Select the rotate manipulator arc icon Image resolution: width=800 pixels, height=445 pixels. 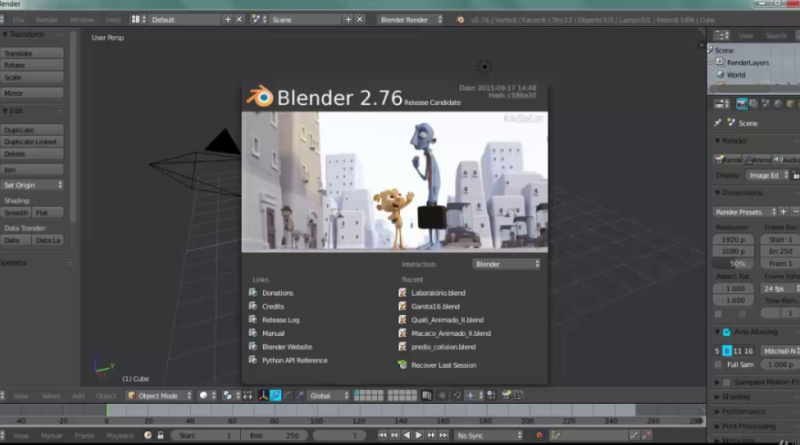click(288, 395)
